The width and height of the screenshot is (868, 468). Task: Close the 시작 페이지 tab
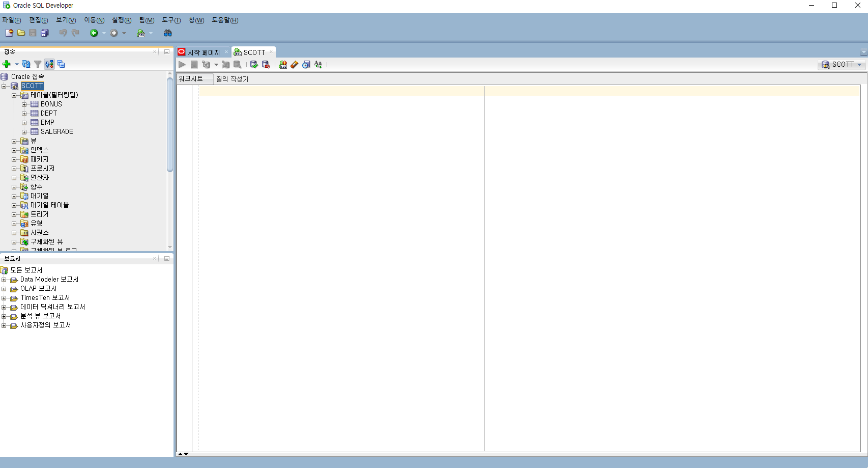pos(226,52)
